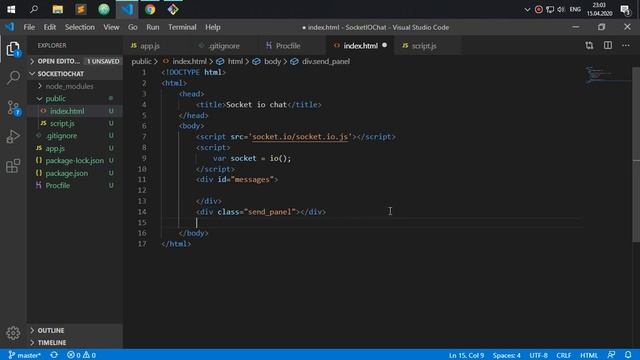Expand the Open Editors section
Viewport: 640px width, 360px height.
75,61
